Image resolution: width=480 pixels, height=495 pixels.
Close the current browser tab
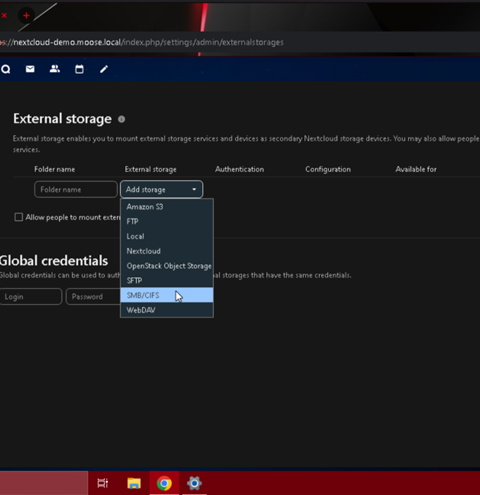pos(4,15)
